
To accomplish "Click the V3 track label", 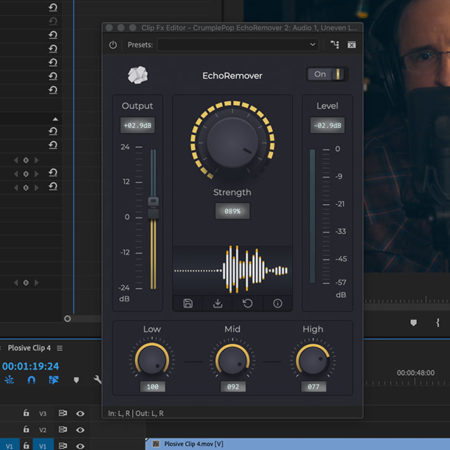I will [x=43, y=414].
